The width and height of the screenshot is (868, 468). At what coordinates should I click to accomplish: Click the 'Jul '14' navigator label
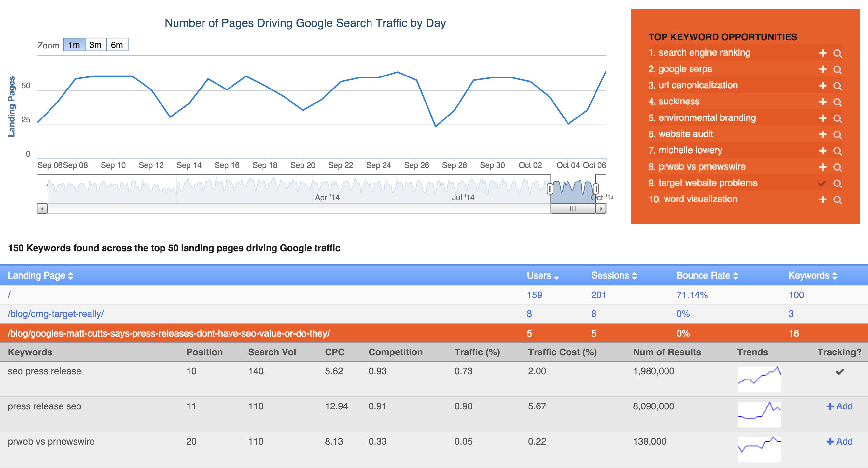[x=463, y=198]
